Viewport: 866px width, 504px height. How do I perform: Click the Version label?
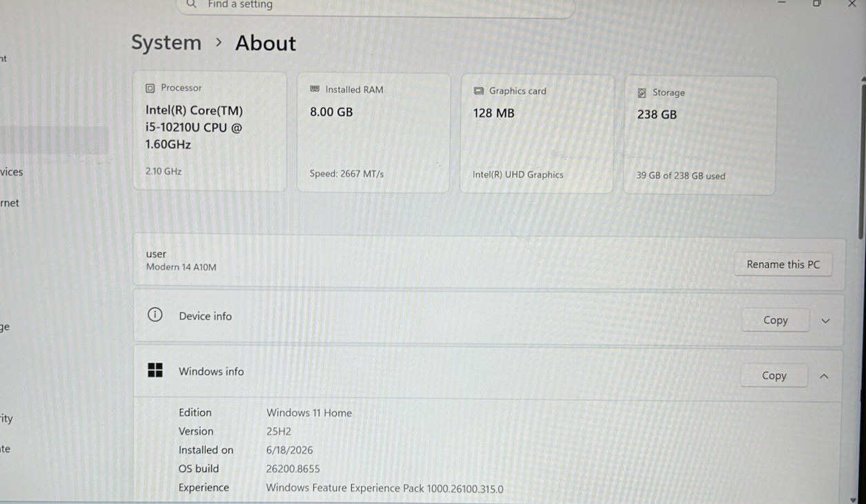click(196, 431)
